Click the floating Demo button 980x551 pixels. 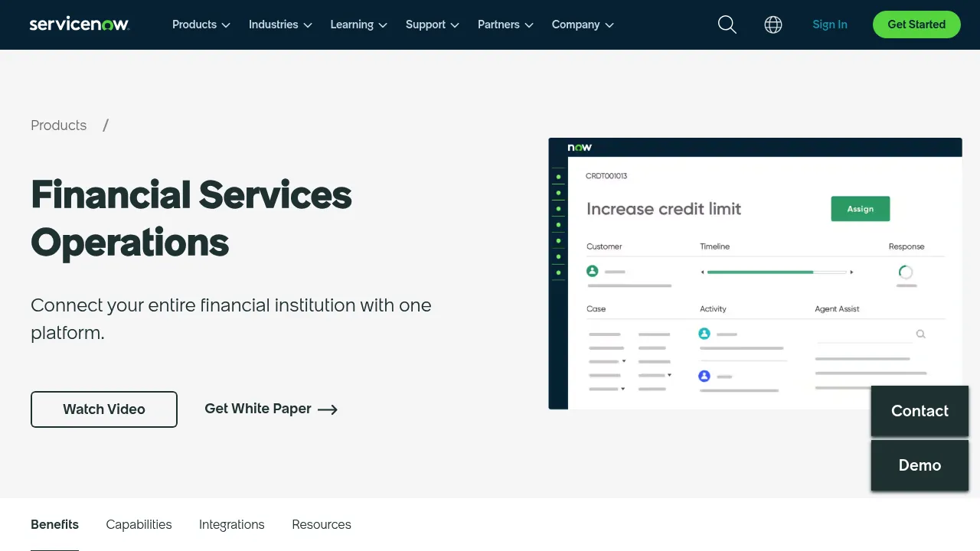[920, 465]
